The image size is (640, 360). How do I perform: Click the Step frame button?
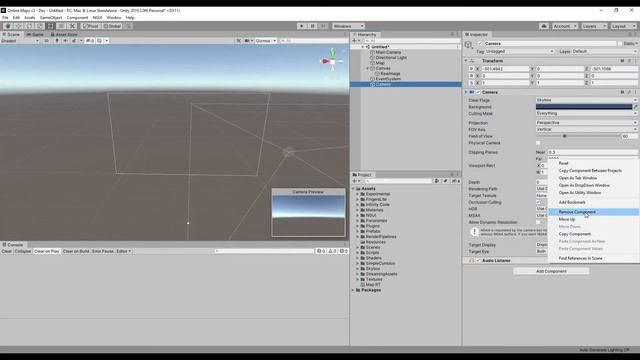click(x=323, y=26)
